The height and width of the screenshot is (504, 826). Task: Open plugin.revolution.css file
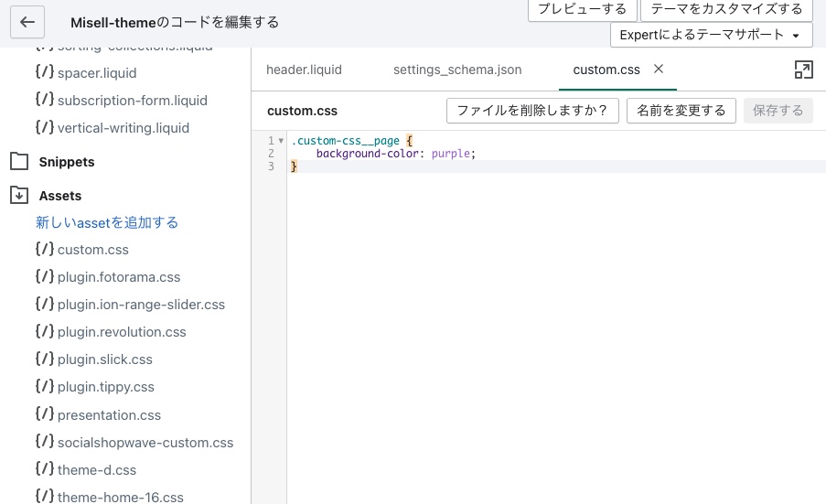point(122,332)
